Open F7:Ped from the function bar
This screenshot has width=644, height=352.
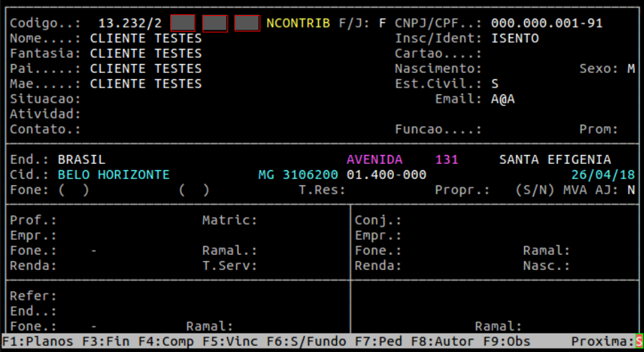378,341
